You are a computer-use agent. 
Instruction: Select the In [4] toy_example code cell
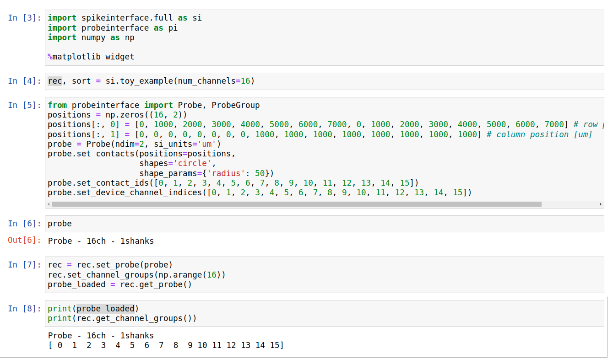324,81
